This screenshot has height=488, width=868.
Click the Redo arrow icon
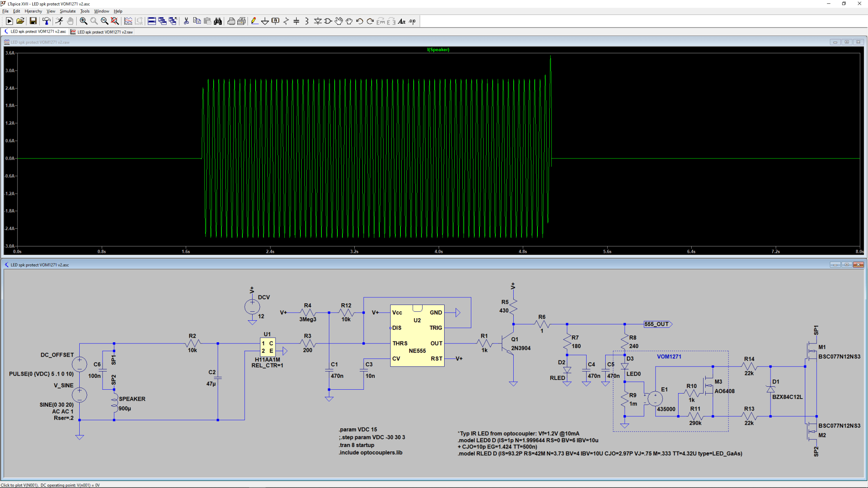pos(370,21)
